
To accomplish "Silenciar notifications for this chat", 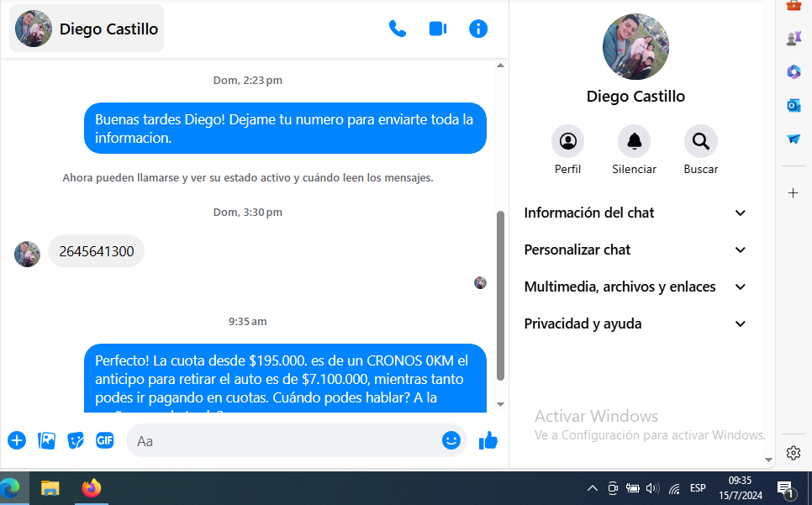I will coord(634,141).
